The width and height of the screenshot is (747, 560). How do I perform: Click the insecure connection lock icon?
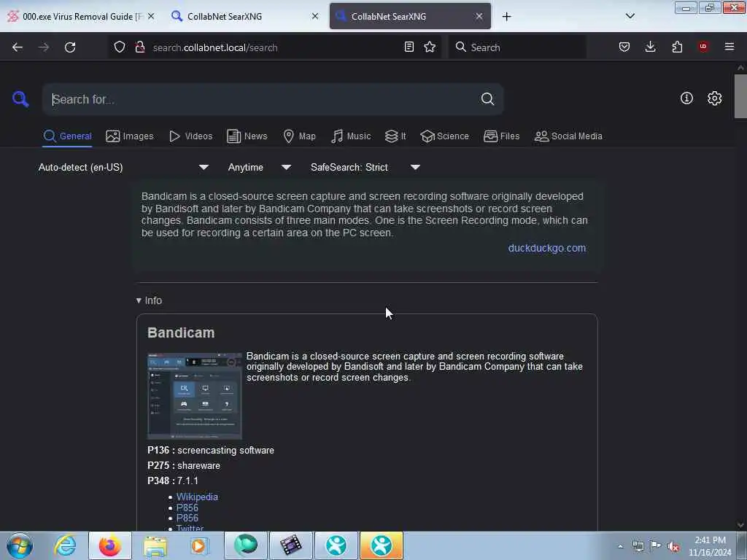[139, 47]
